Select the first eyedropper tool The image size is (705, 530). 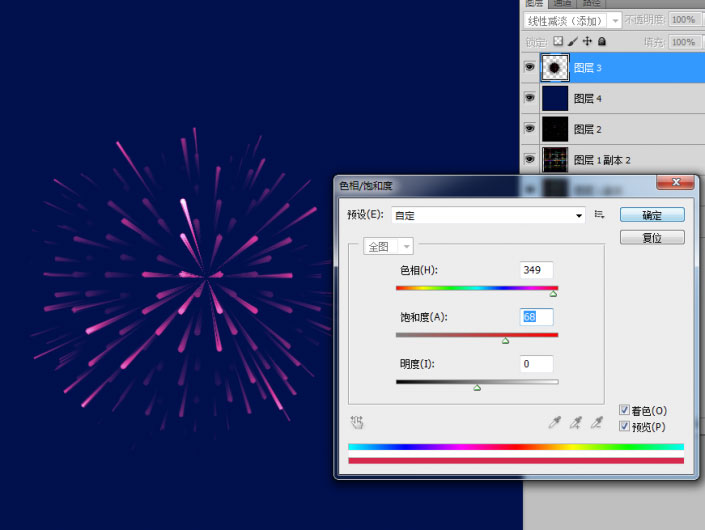555,423
